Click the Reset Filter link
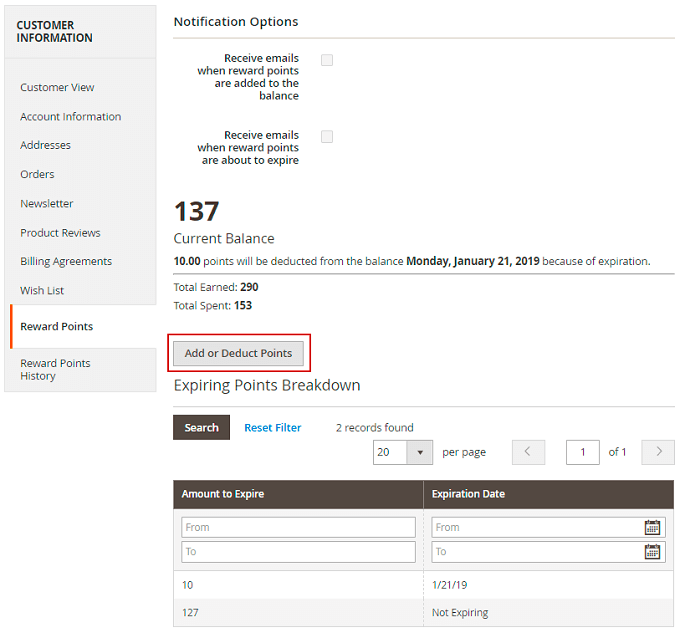Viewport: 685px width, 643px height. coord(272,428)
